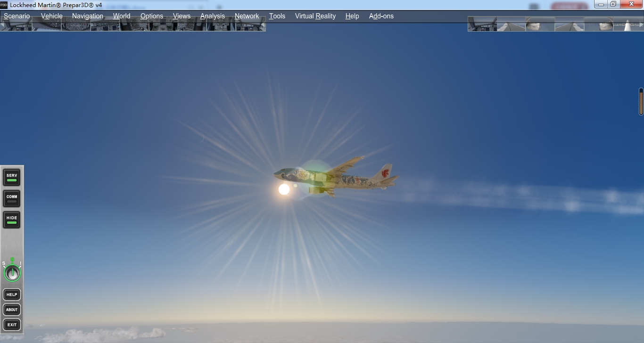
Task: Open the Vehicle menu
Action: point(51,16)
